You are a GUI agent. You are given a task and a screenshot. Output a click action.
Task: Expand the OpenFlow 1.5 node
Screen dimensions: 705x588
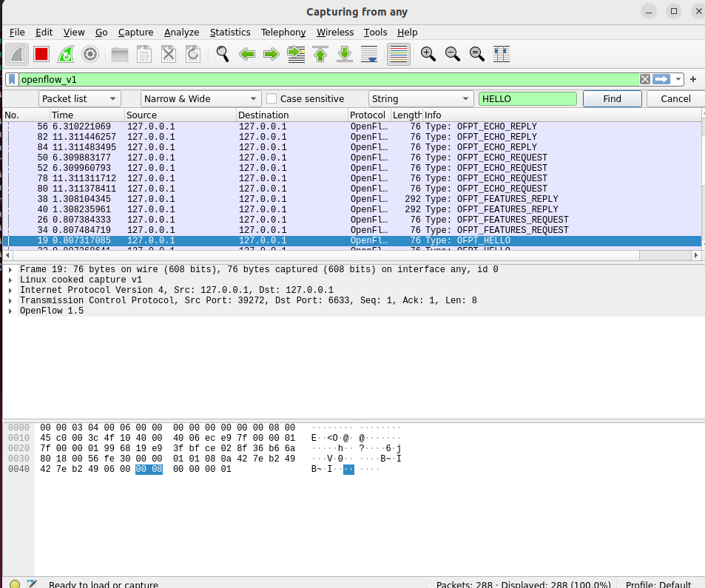click(x=10, y=311)
